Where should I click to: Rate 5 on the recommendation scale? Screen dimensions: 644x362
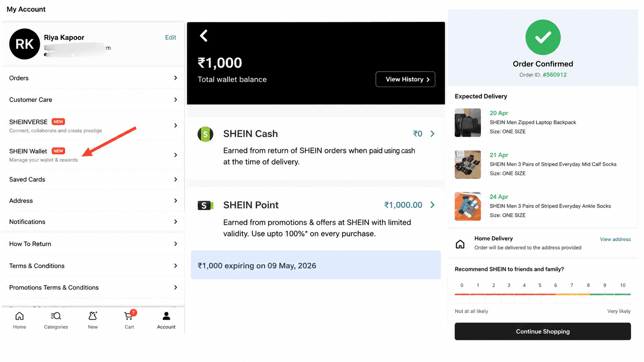[540, 285]
